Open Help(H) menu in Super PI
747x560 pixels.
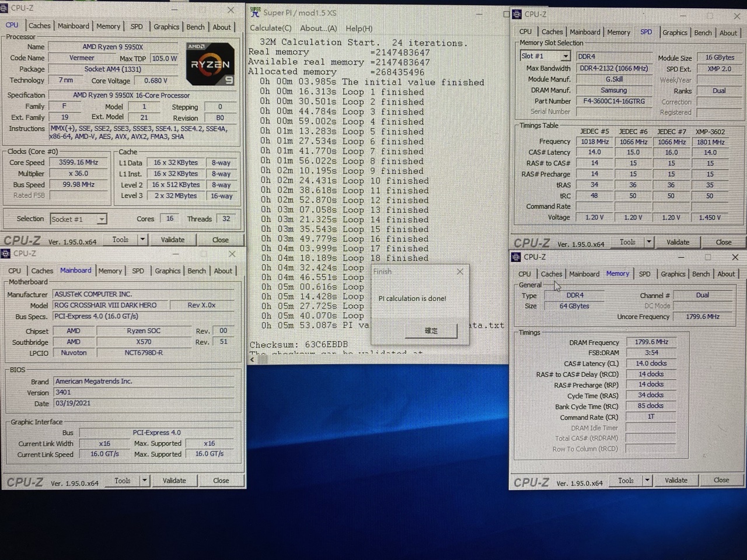359,29
